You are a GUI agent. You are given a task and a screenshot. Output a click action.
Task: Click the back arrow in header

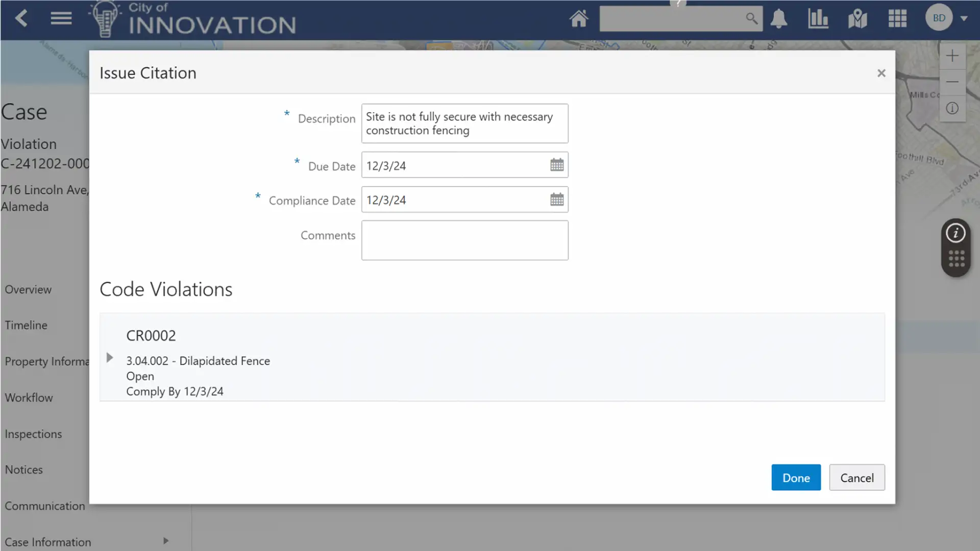pyautogui.click(x=21, y=19)
